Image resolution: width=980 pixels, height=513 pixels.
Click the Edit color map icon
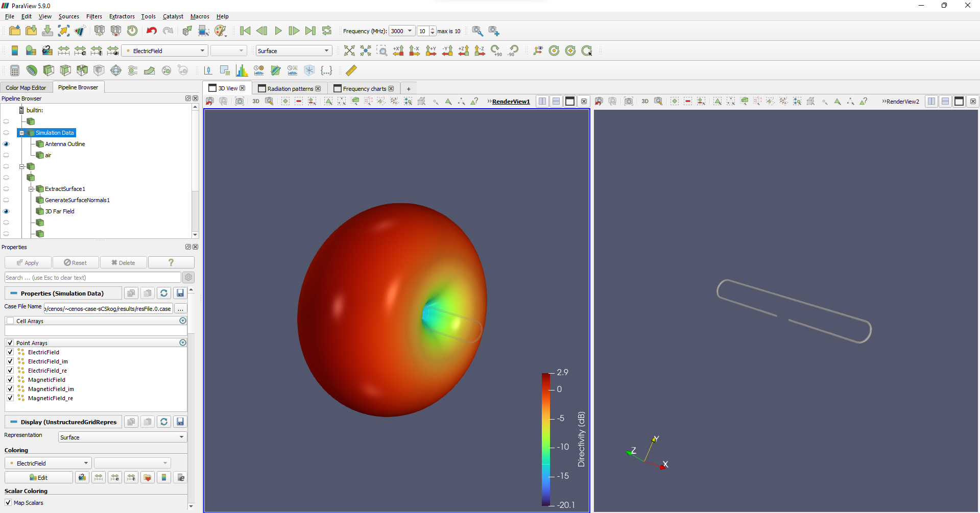click(31, 51)
